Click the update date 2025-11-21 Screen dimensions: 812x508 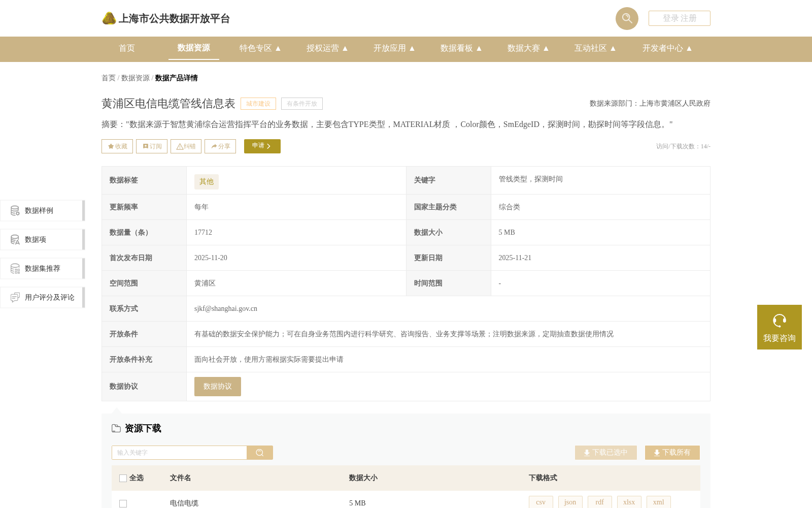tap(515, 258)
